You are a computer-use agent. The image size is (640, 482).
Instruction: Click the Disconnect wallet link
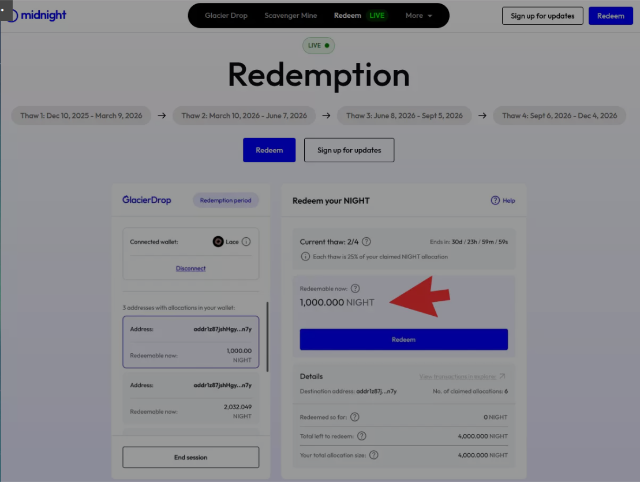coord(190,268)
